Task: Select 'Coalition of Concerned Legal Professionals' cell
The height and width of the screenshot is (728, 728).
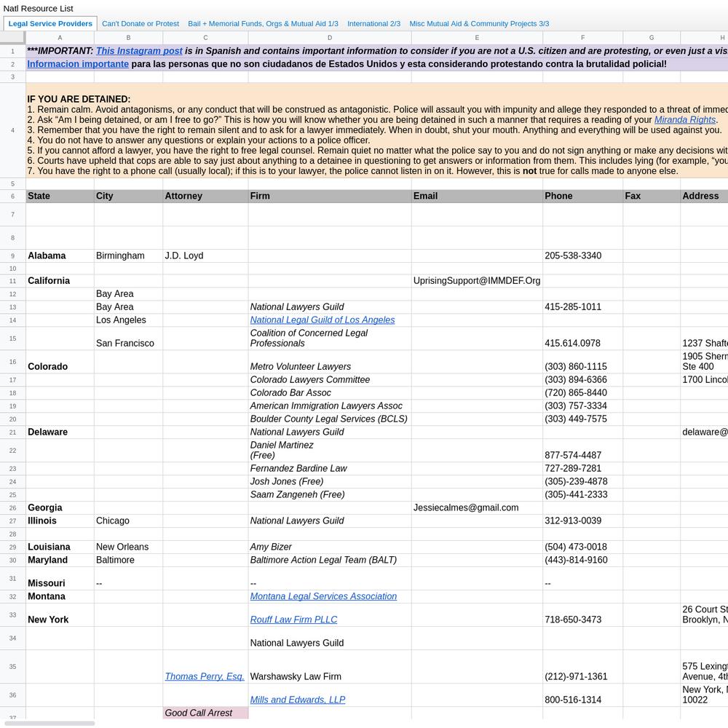Action: [x=330, y=339]
